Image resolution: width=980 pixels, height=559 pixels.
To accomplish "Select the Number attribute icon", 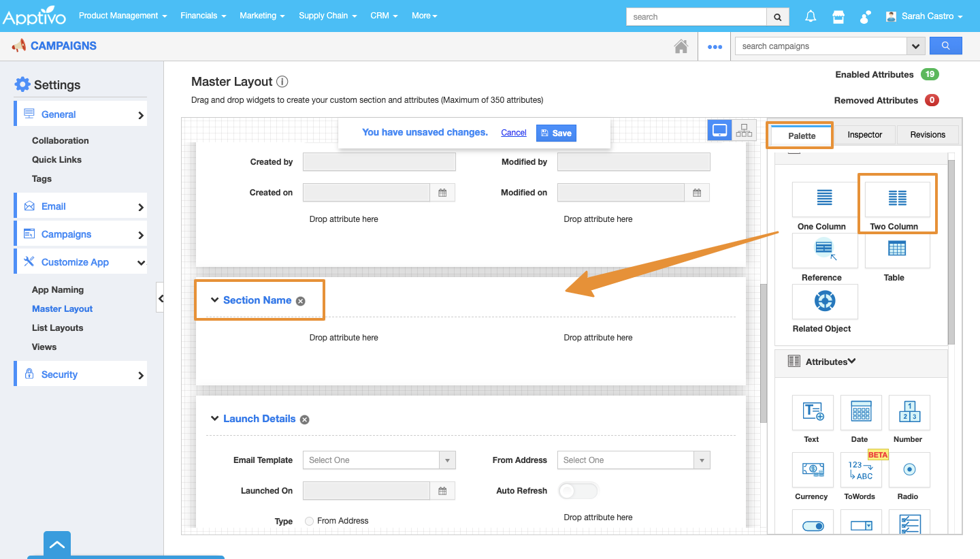I will (x=909, y=412).
